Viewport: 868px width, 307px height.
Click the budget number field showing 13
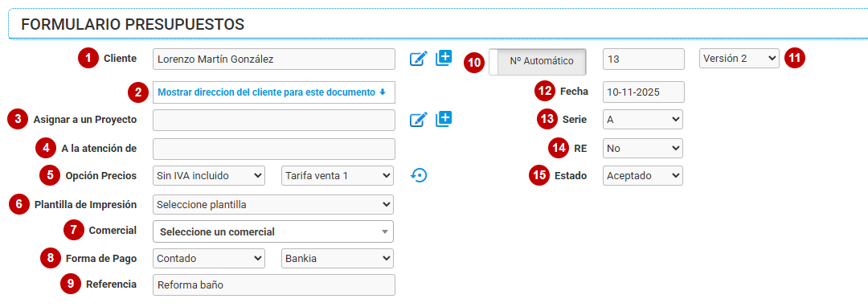click(644, 59)
